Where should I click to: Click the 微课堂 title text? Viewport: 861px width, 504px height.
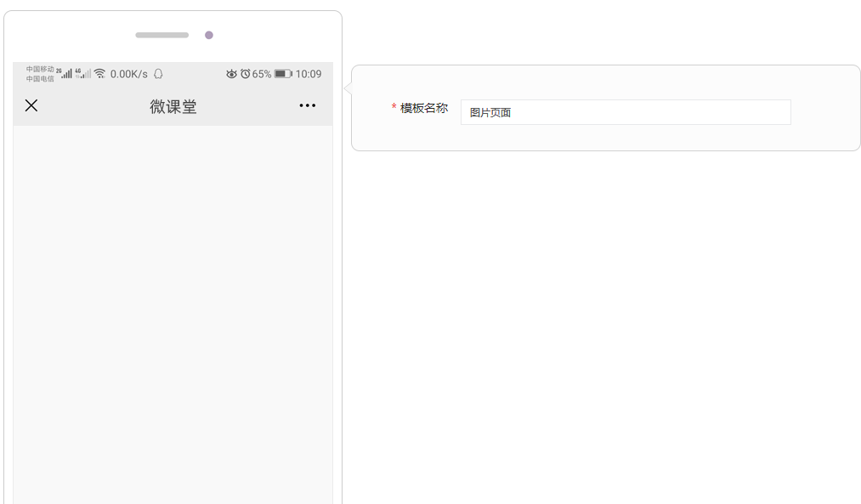[173, 106]
